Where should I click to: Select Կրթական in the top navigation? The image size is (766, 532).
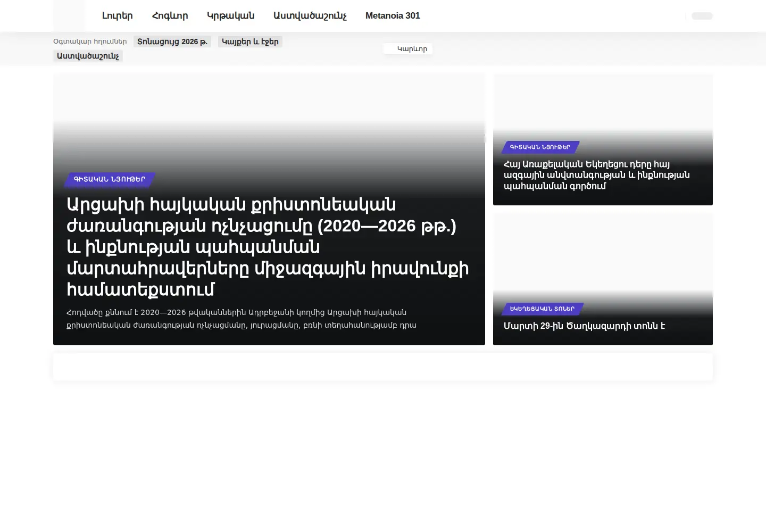[230, 16]
